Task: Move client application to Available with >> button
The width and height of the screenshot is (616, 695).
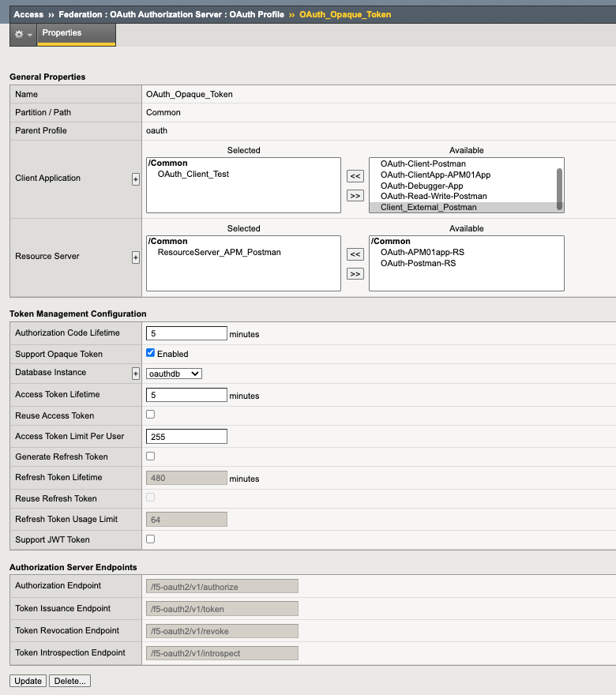Action: pyautogui.click(x=355, y=195)
